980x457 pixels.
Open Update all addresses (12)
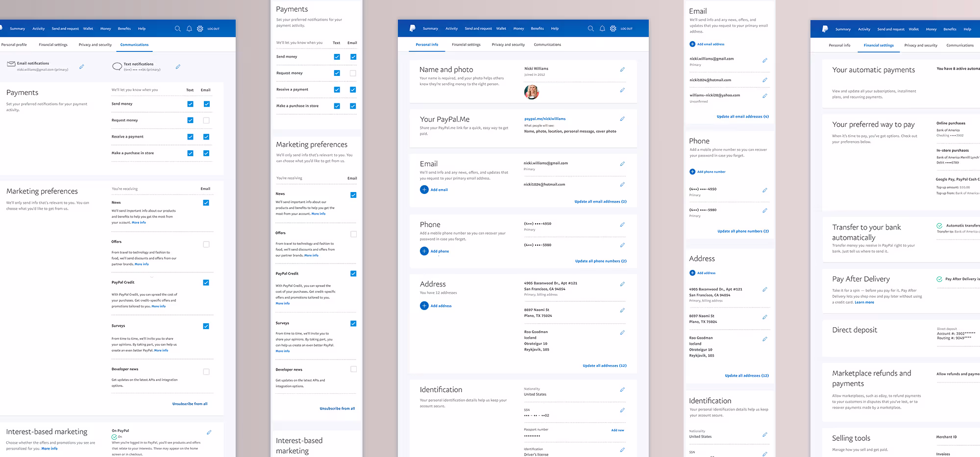coord(605,365)
